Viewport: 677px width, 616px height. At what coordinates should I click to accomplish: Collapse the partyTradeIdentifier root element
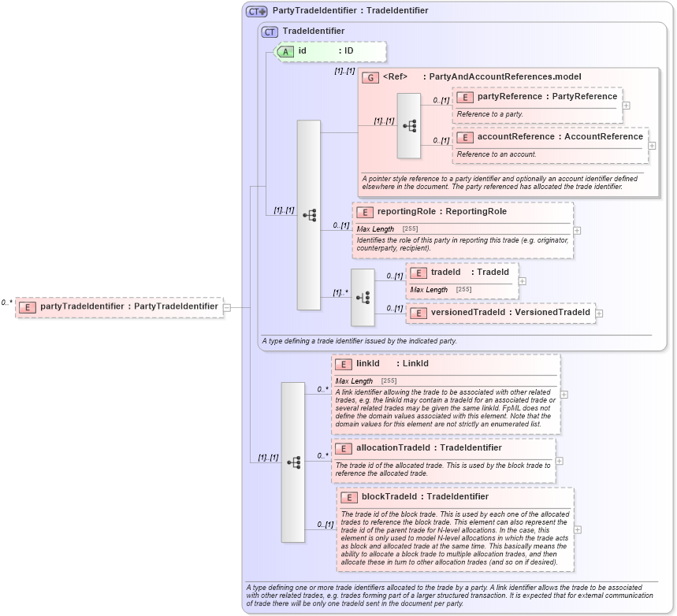tap(227, 308)
